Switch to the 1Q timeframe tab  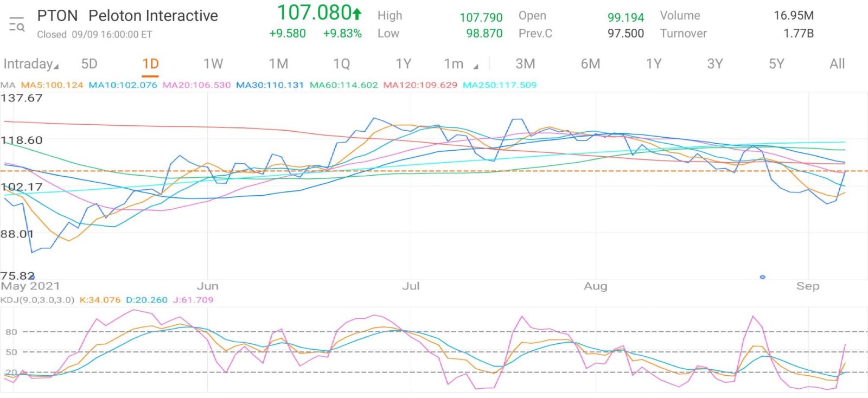(x=341, y=64)
